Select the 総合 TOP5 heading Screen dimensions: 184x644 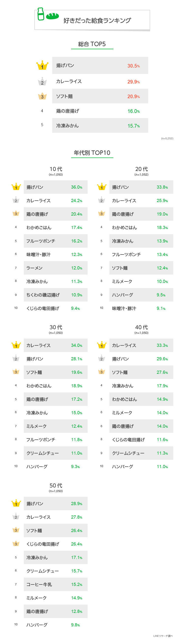92,44
